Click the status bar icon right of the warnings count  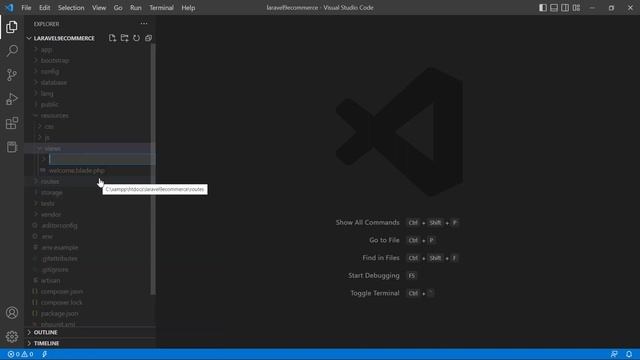[44, 354]
